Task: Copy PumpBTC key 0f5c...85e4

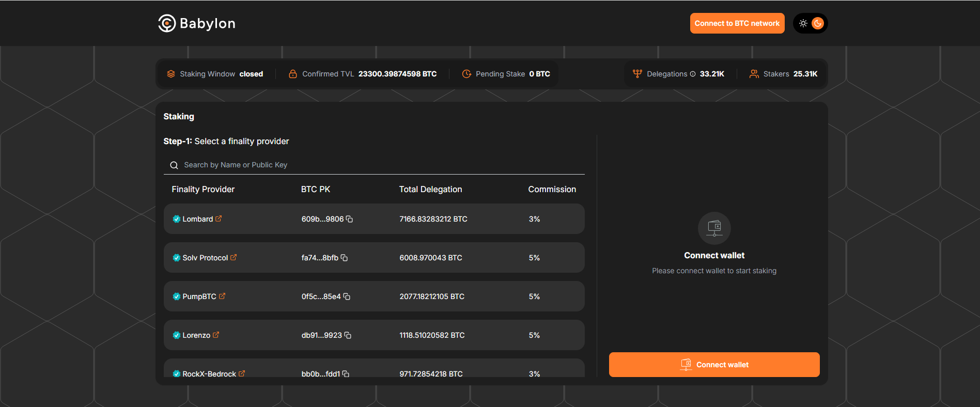Action: (x=347, y=296)
